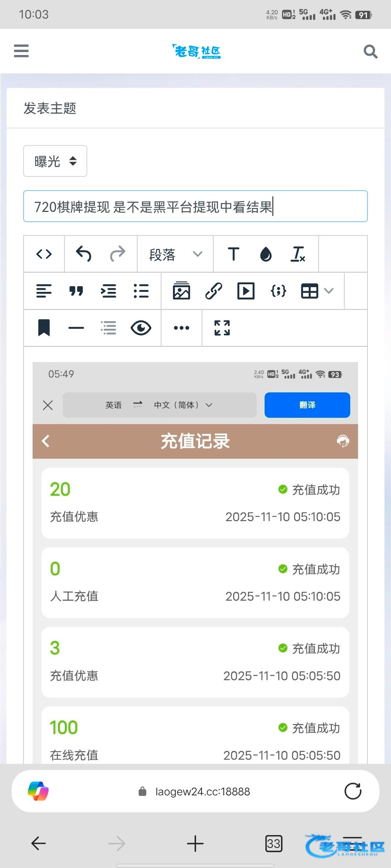Reload the page in browser bar
The width and height of the screenshot is (391, 868).
[353, 791]
